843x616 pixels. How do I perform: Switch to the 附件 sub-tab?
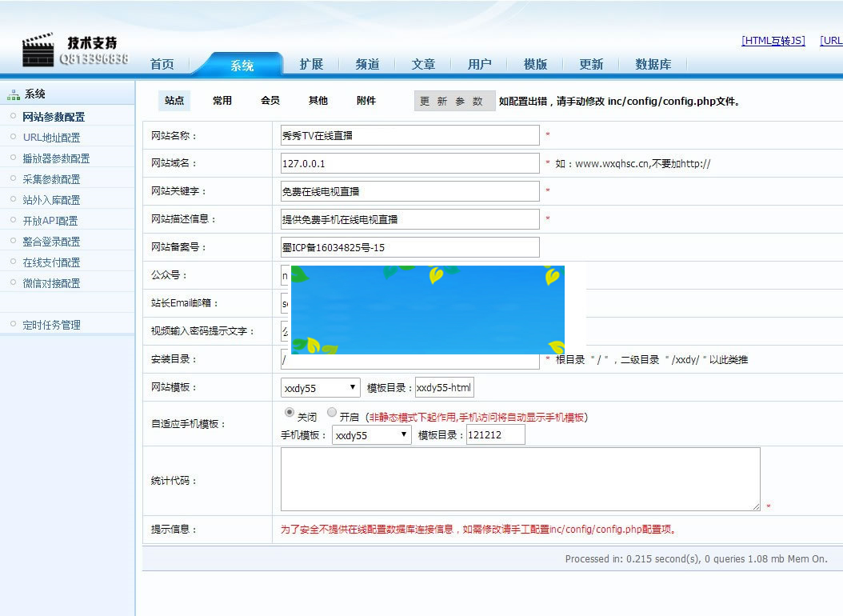pos(366,100)
